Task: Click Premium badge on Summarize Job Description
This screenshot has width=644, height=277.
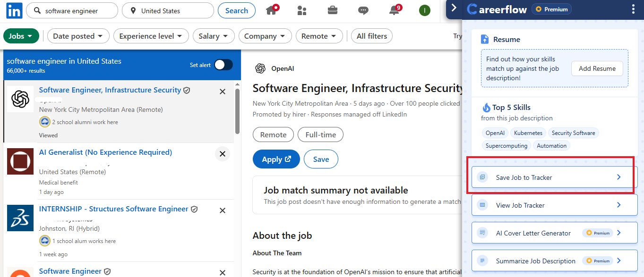Action: 598,261
